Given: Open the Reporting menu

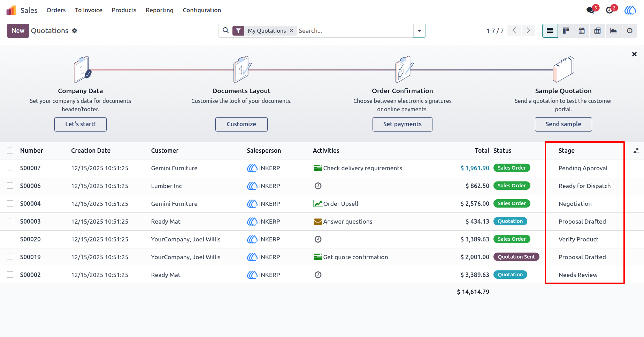Looking at the screenshot, I should (x=160, y=10).
